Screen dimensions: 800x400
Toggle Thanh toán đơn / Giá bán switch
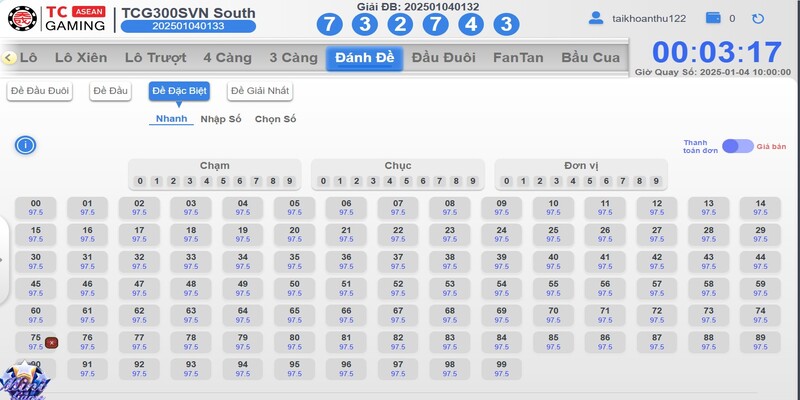[738, 146]
